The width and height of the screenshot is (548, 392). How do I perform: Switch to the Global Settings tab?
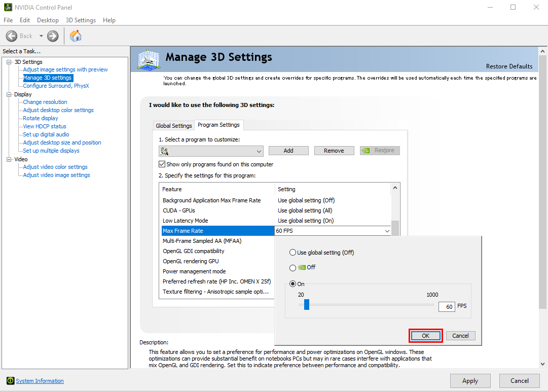point(174,126)
